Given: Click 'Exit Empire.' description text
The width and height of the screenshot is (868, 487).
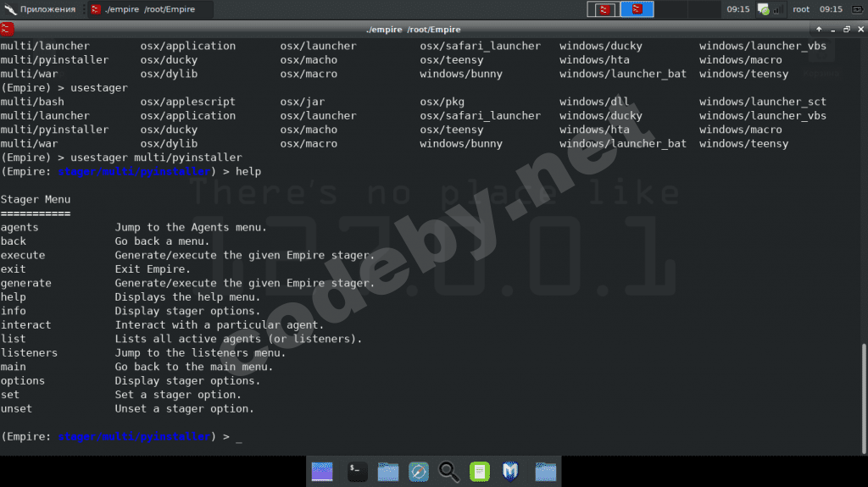Looking at the screenshot, I should coord(153,269).
